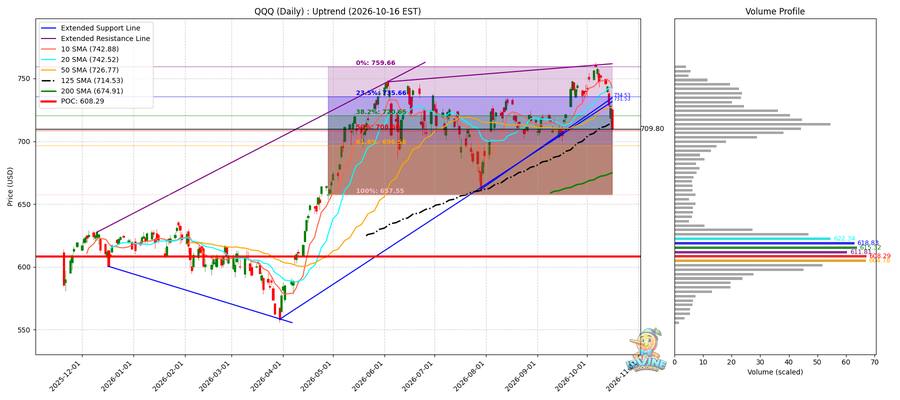This screenshot has height=400, width=900.
Task: Click the blue legend swatch for Extended Support Line
Action: click(x=48, y=28)
